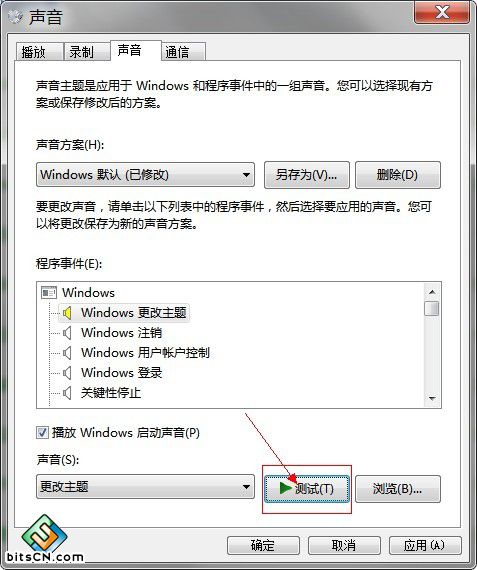
Task: Click the speaker icon beside Windows 注销
Action: click(67, 333)
